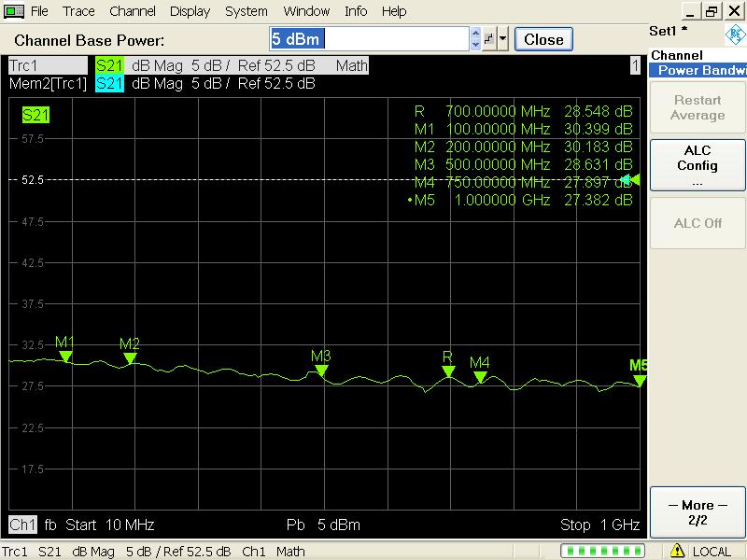Open the step size dropdown arrow
The height and width of the screenshot is (560, 747).
click(503, 39)
